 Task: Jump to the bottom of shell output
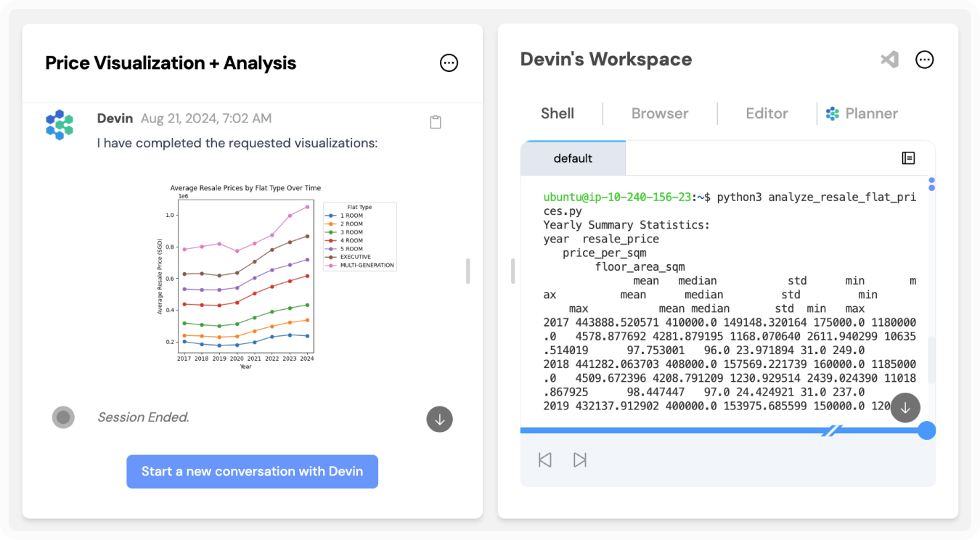905,408
